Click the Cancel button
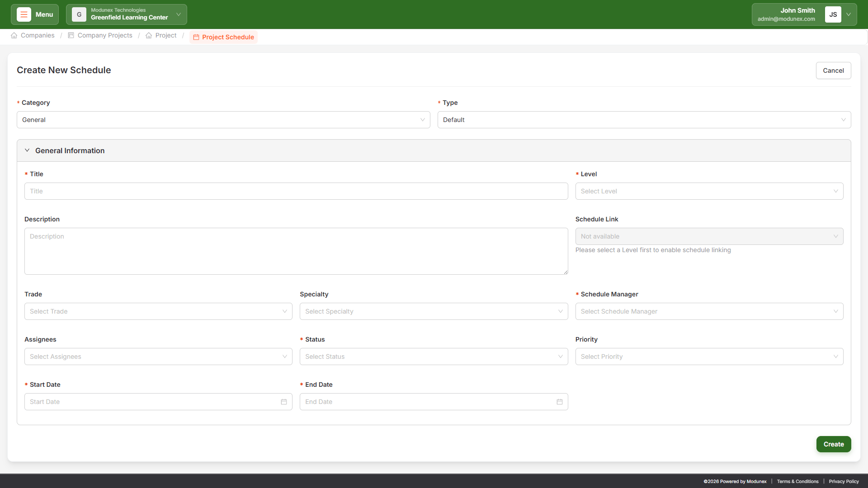The image size is (868, 488). pyautogui.click(x=833, y=70)
